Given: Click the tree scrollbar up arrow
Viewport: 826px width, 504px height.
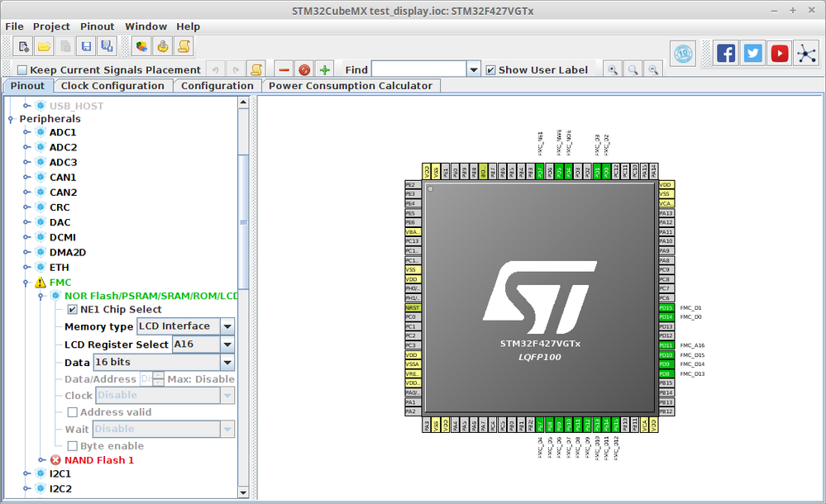Looking at the screenshot, I should coord(243,102).
